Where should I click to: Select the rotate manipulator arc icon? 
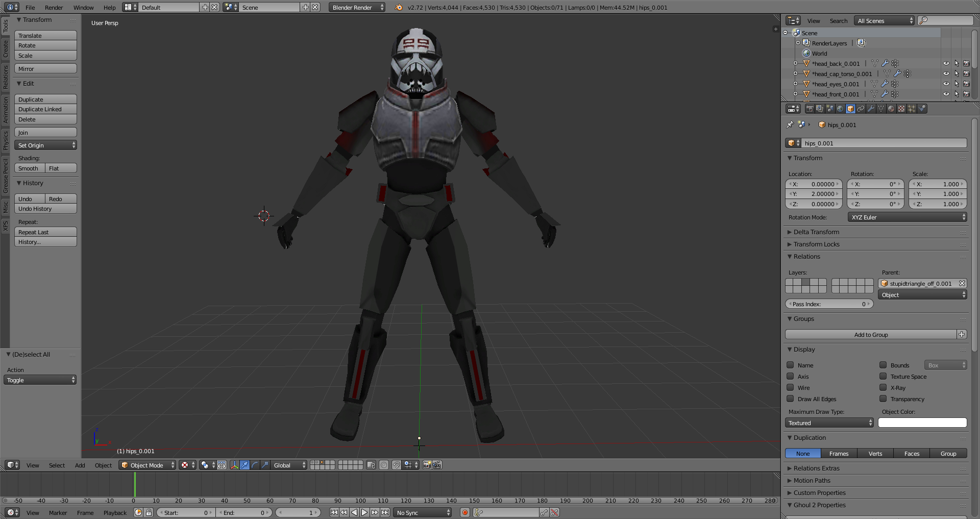click(255, 465)
